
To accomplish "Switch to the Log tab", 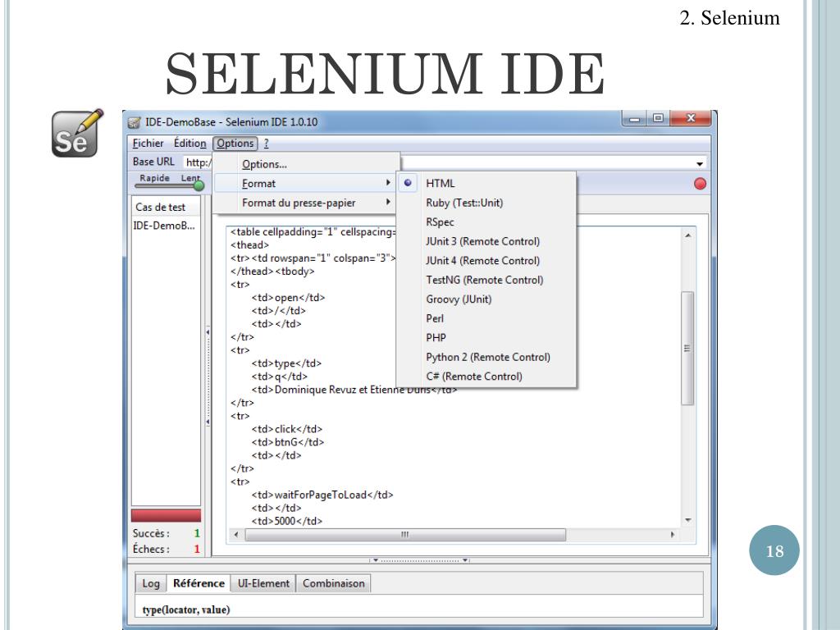I will (151, 583).
